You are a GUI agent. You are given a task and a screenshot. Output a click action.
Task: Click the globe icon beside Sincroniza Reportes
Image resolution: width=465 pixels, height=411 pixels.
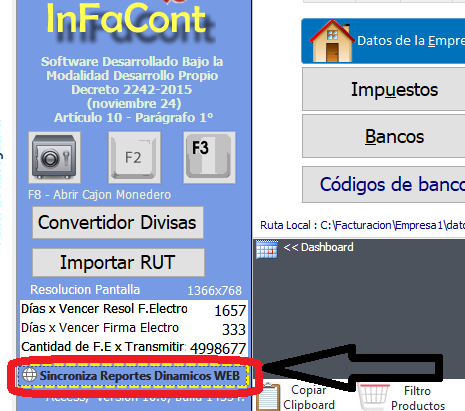coord(29,375)
